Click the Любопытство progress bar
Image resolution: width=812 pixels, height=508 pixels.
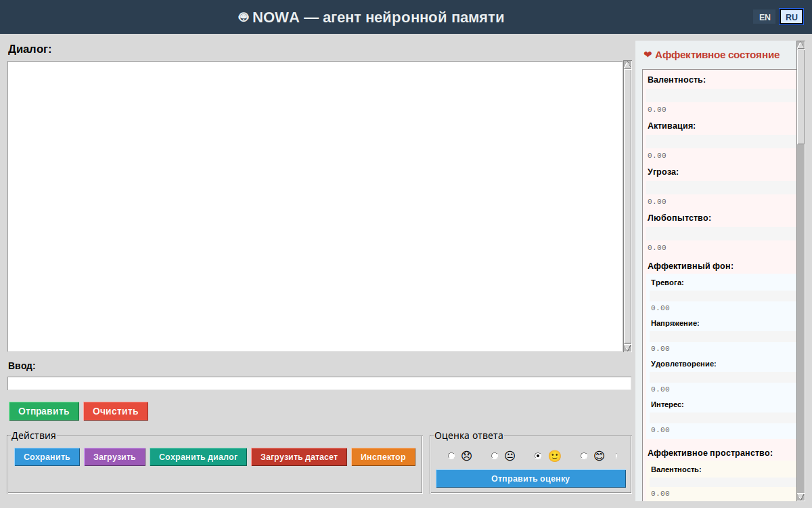(721, 233)
